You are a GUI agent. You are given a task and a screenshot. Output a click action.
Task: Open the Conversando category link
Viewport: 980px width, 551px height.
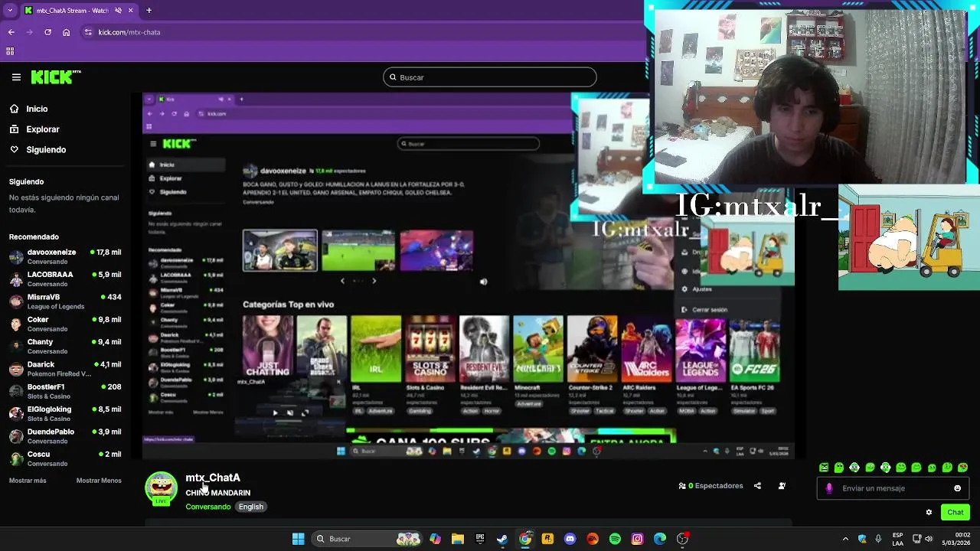[x=207, y=507]
